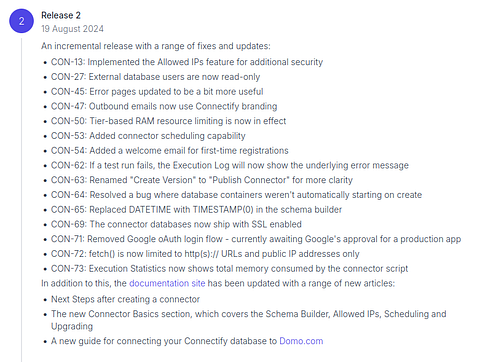The height and width of the screenshot is (362, 480).
Task: Open the documentation site link
Action: pyautogui.click(x=167, y=283)
